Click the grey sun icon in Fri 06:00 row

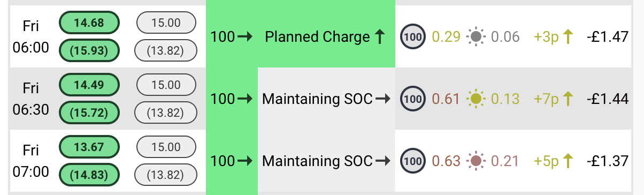coord(476,37)
